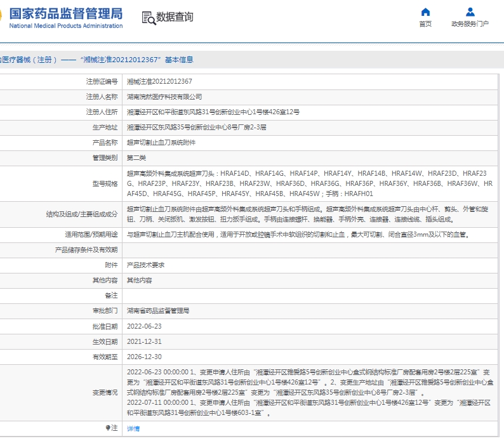Open the 政务服务门户 text link
This screenshot has height=441, width=504.
(470, 23)
